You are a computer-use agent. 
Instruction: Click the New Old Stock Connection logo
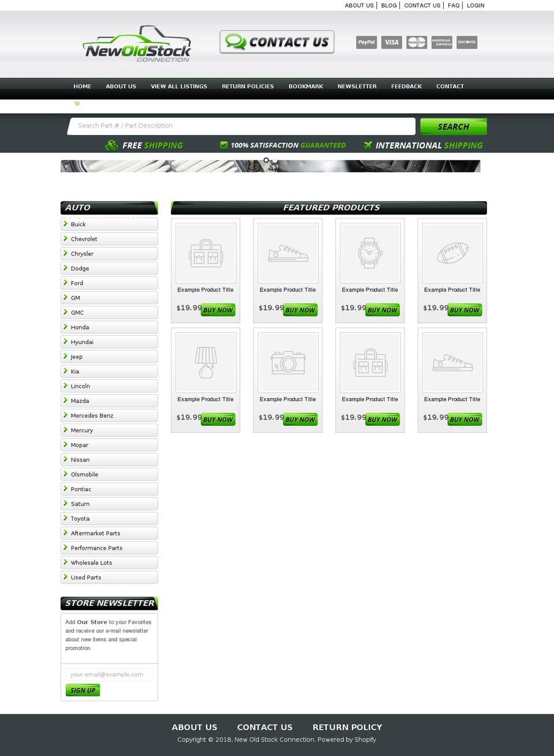coord(137,44)
